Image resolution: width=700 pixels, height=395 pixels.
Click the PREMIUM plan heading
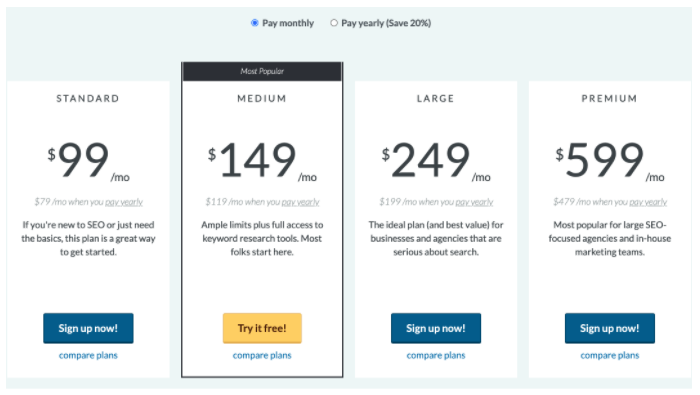(609, 98)
